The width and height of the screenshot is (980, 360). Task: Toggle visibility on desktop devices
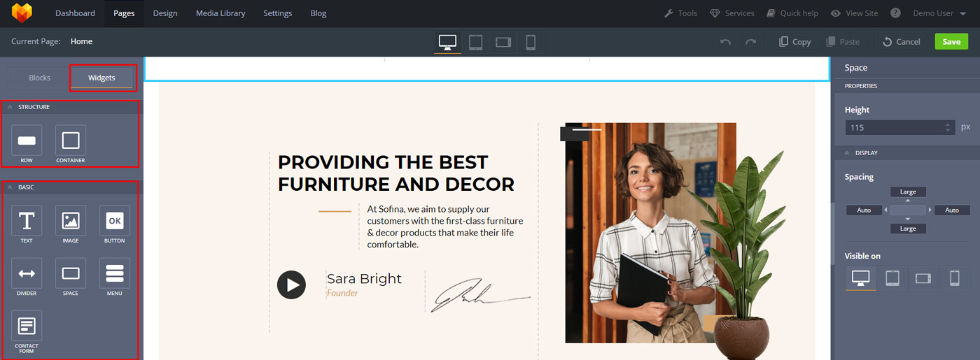coord(860,278)
